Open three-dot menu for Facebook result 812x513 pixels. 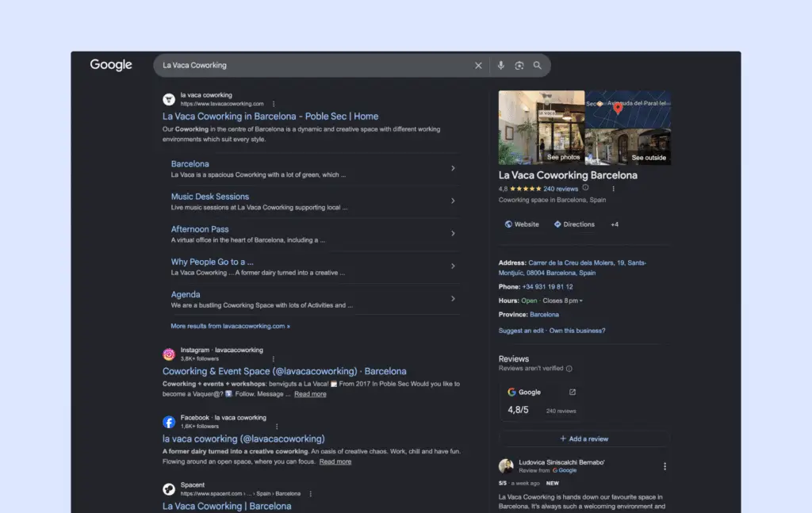(277, 427)
